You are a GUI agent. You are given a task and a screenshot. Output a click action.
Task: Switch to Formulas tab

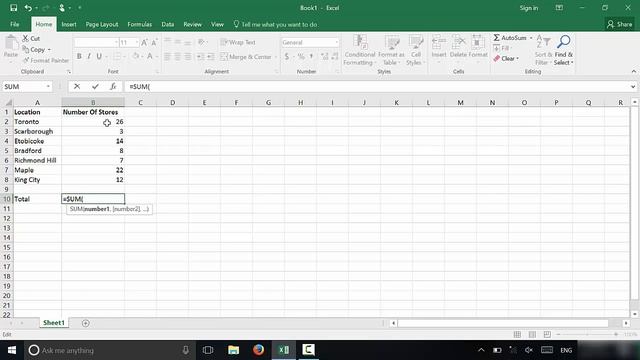click(x=140, y=24)
